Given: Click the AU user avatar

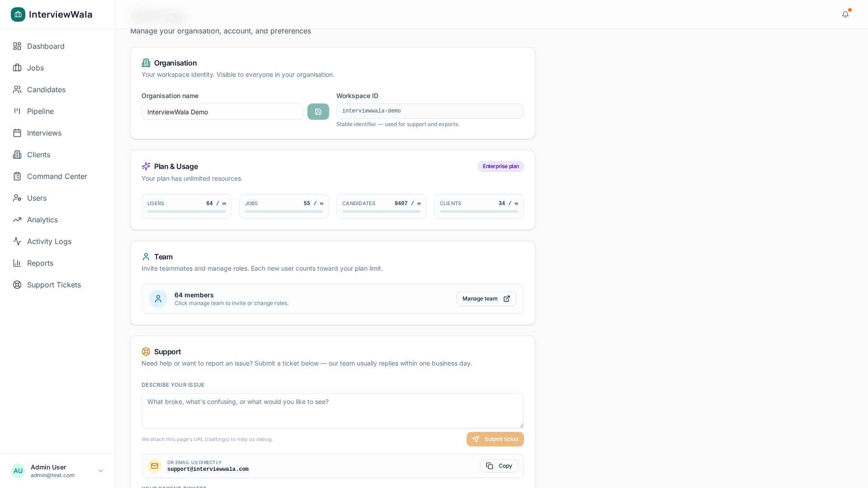Looking at the screenshot, I should point(18,471).
